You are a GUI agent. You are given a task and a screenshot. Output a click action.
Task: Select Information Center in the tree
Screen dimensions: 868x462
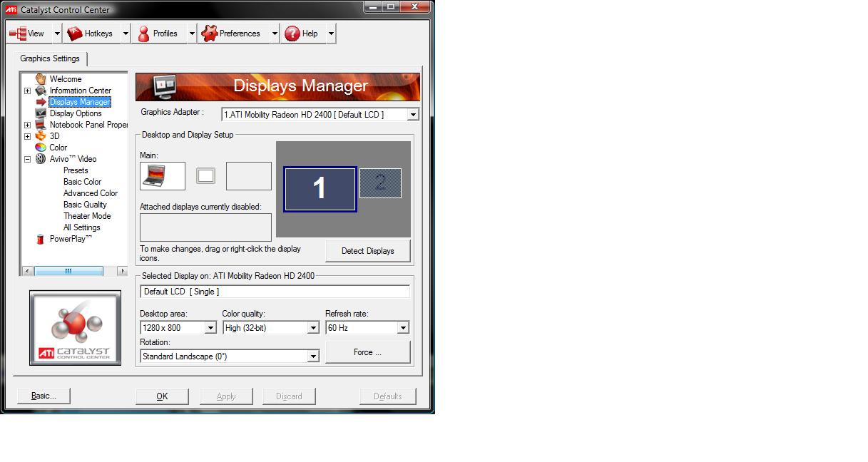[x=81, y=91]
